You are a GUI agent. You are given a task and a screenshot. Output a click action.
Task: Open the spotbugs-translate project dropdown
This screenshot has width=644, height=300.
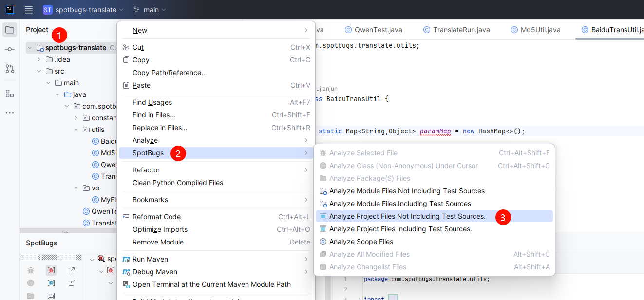tap(83, 10)
